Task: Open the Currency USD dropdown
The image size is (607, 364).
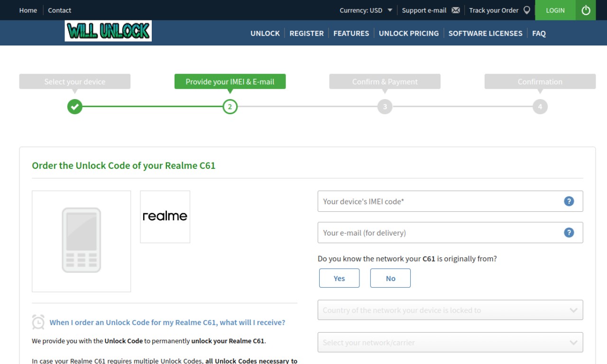Action: (366, 10)
